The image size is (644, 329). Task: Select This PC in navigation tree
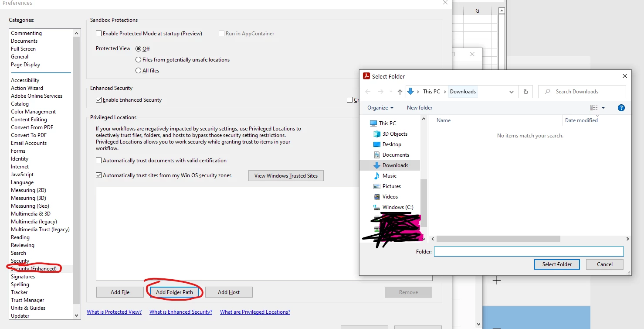pyautogui.click(x=387, y=123)
